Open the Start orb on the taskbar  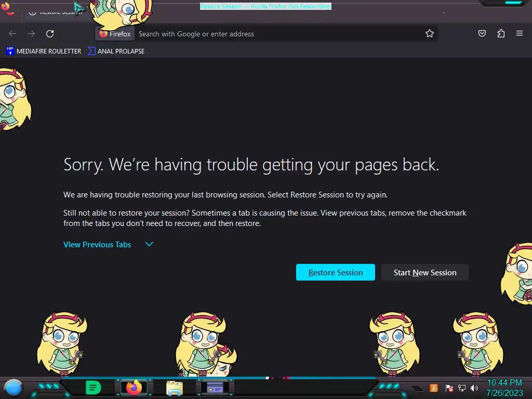pos(14,388)
